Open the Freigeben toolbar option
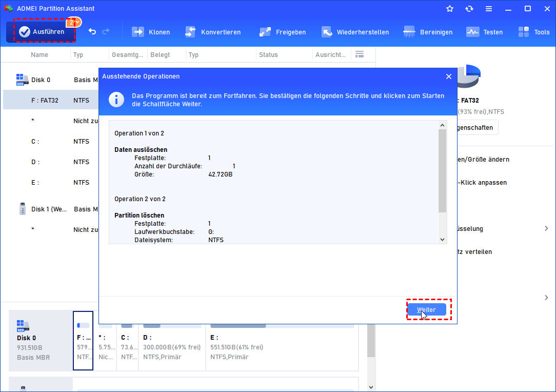Screen dimensions: 556x392 pos(282,32)
